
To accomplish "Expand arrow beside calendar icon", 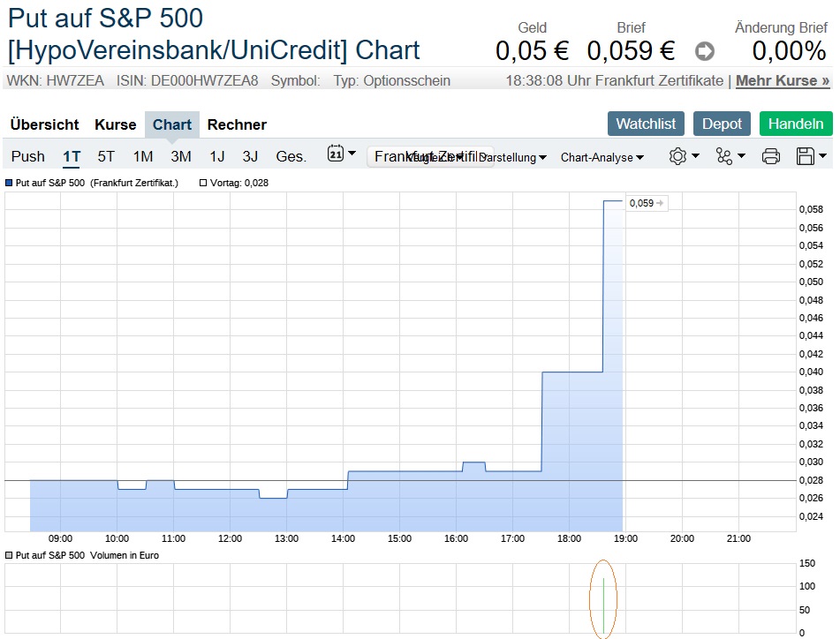I will pyautogui.click(x=352, y=154).
